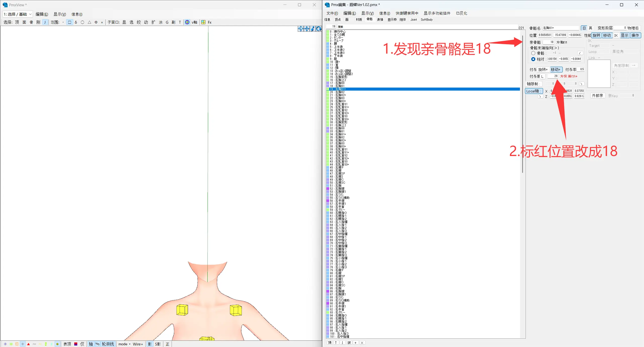
Task: Delete bone with X button below list
Action: coord(362,342)
